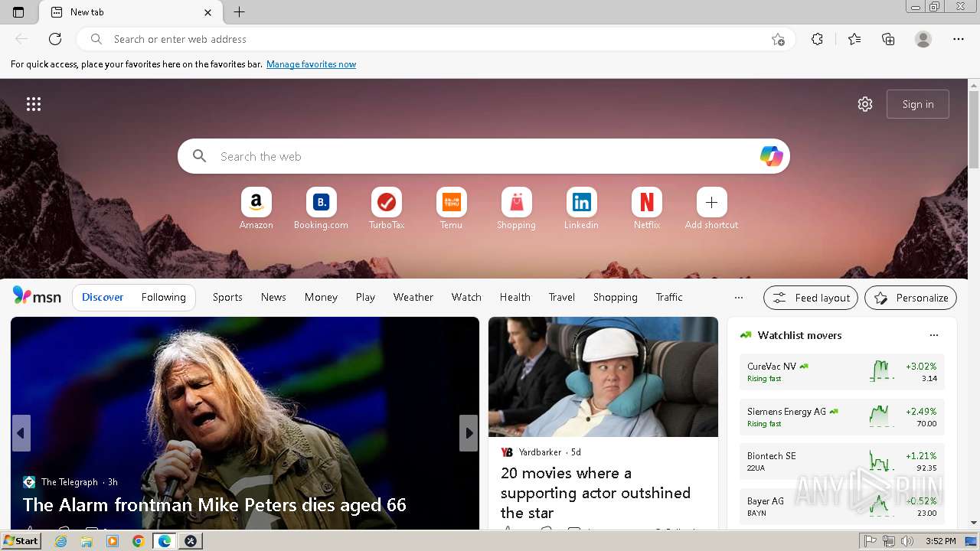Viewport: 980px width, 551px height.
Task: Open the Health feed category
Action: click(x=515, y=297)
